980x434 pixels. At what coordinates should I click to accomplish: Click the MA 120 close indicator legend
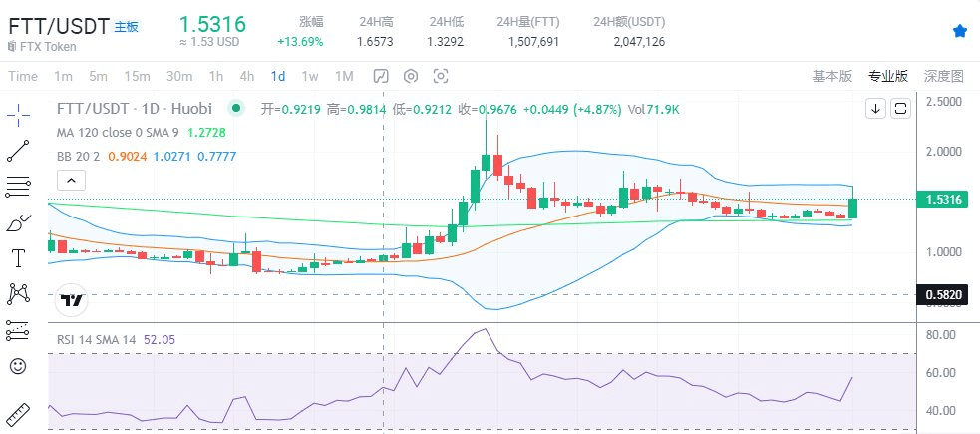[x=118, y=133]
